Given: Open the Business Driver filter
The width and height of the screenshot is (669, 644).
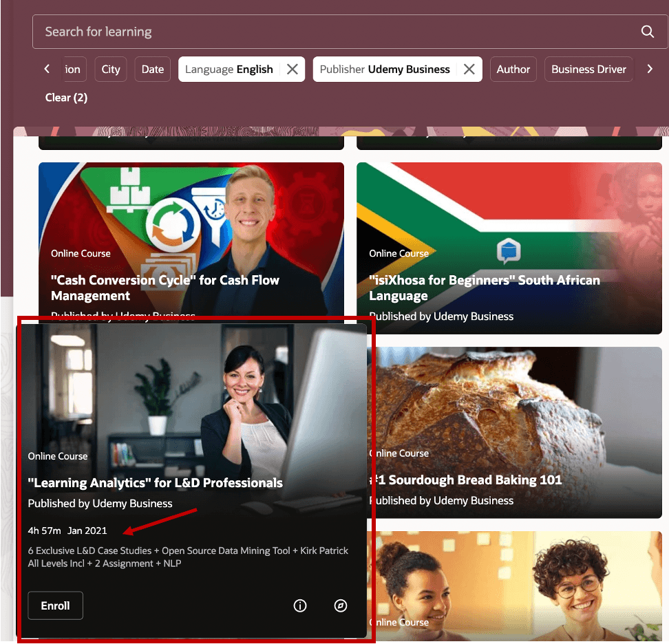Looking at the screenshot, I should tap(588, 69).
